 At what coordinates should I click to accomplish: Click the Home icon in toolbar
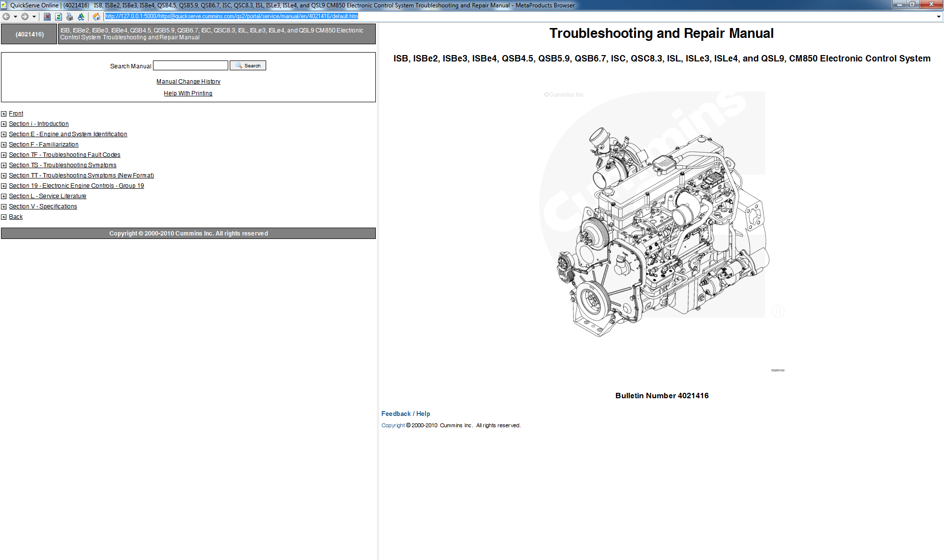(96, 16)
